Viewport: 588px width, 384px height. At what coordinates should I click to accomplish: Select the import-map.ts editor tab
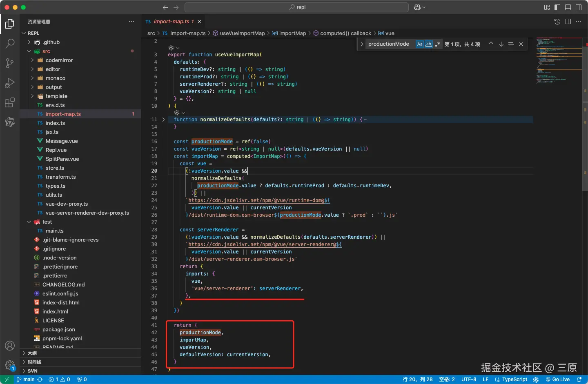coord(171,22)
